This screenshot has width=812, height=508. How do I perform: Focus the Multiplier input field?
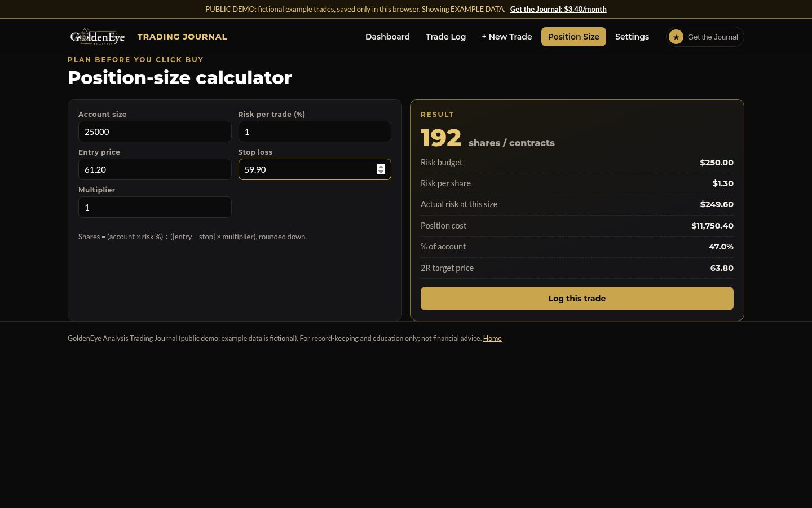(155, 207)
